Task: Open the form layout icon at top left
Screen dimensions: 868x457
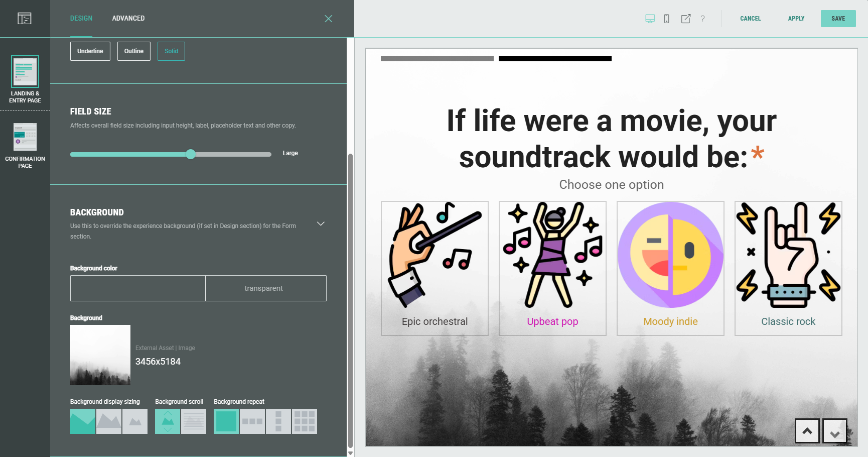Action: pos(25,19)
